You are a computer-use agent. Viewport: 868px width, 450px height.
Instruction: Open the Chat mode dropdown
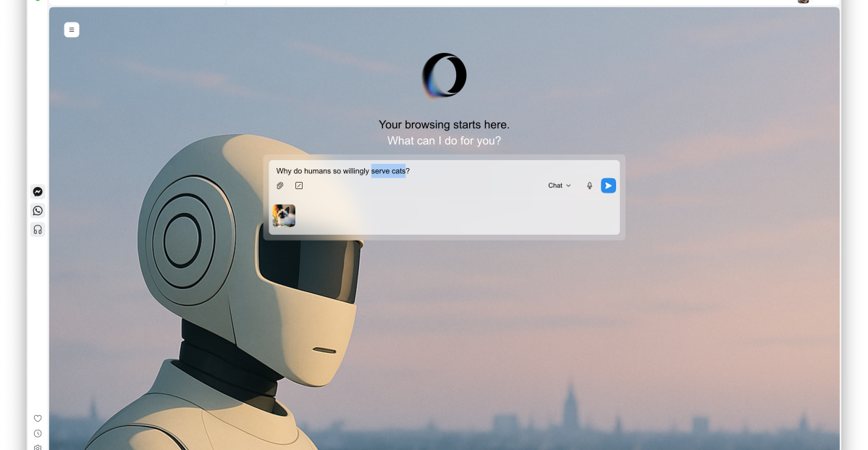(558, 186)
